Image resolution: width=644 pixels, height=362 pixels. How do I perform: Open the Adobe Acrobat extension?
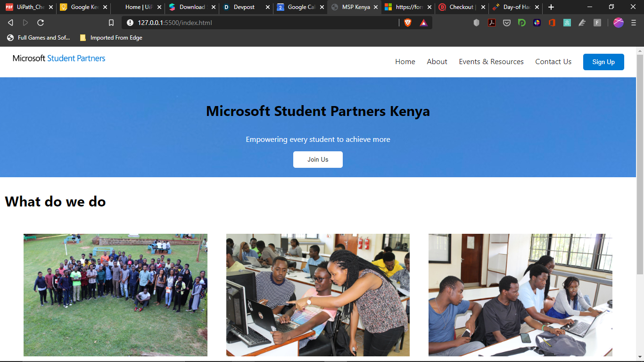[492, 23]
